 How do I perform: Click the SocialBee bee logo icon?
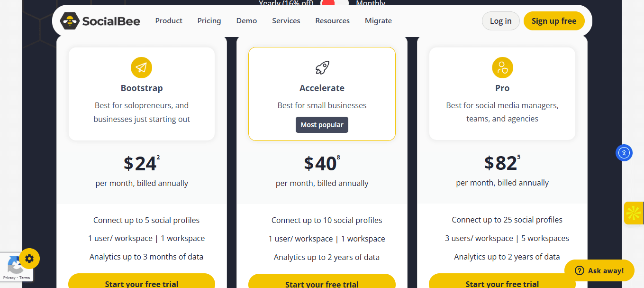click(69, 21)
